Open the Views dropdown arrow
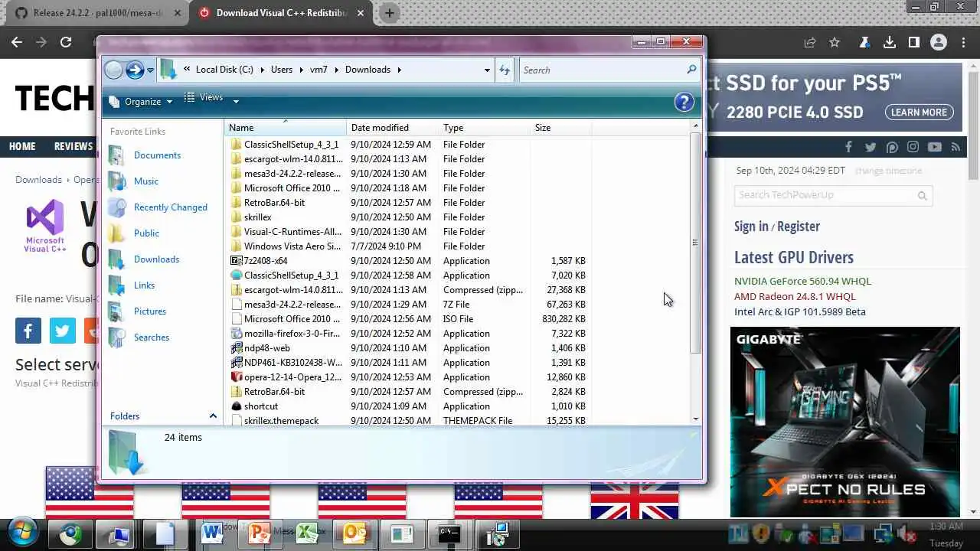The width and height of the screenshot is (980, 551). click(x=236, y=101)
